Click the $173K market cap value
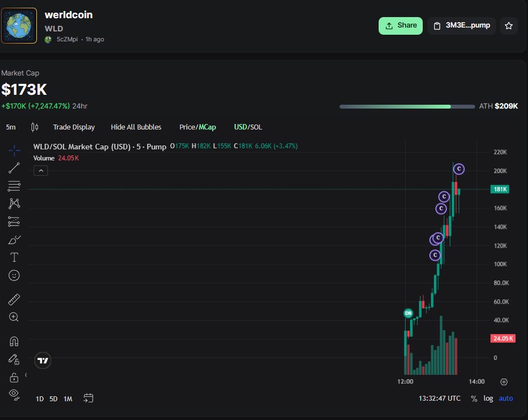 pos(24,90)
